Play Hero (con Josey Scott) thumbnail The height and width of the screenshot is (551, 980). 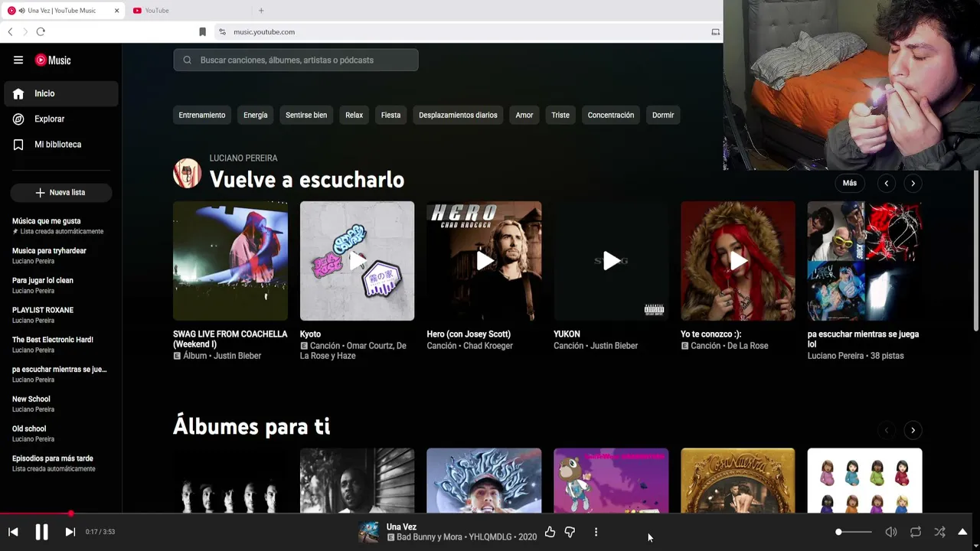484,261
